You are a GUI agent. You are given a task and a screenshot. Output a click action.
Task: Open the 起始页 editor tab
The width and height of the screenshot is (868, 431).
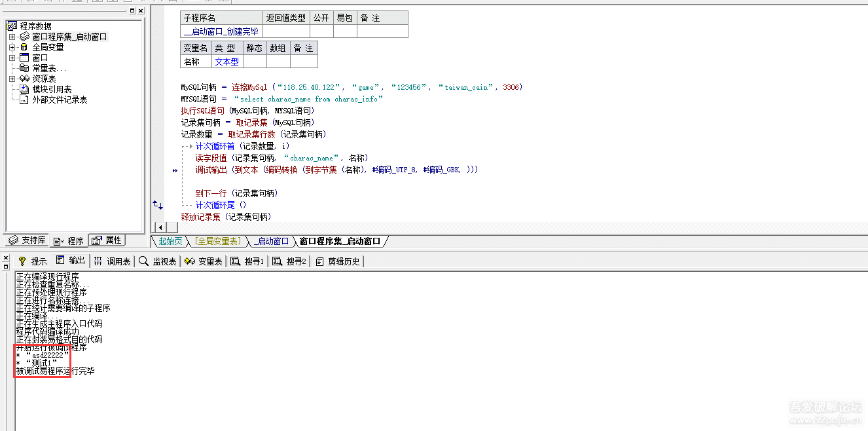coord(170,241)
